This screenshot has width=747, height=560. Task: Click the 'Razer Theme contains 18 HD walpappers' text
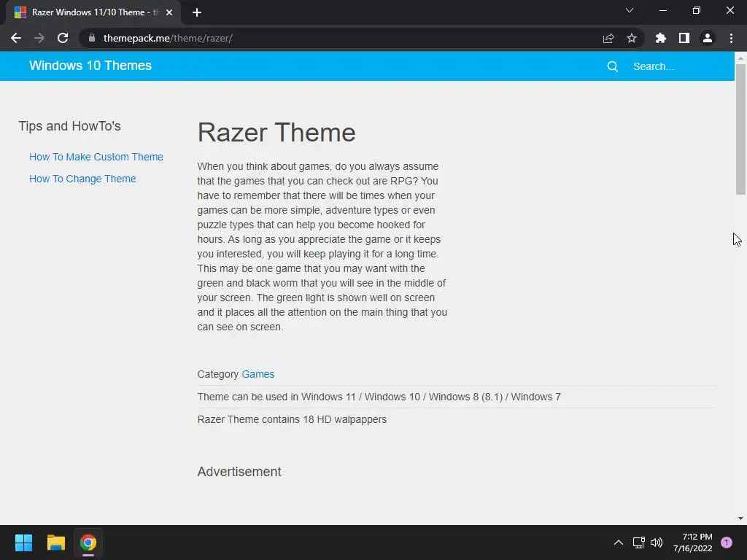coord(292,419)
